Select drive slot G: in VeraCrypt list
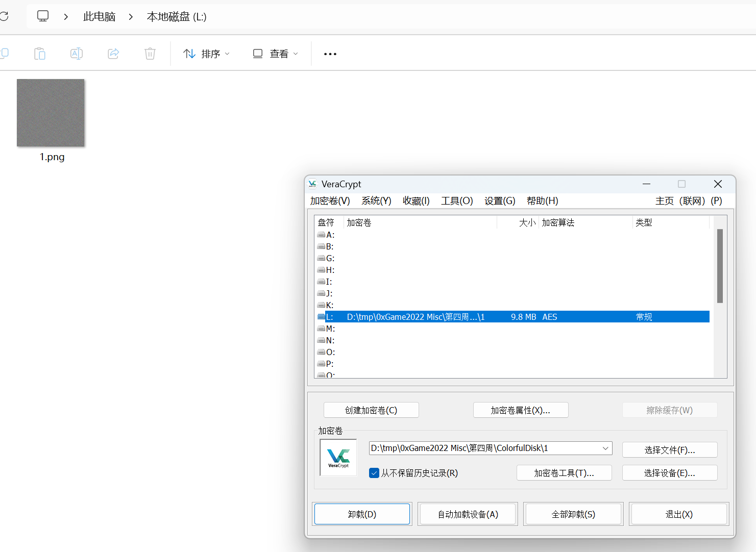 (326, 258)
